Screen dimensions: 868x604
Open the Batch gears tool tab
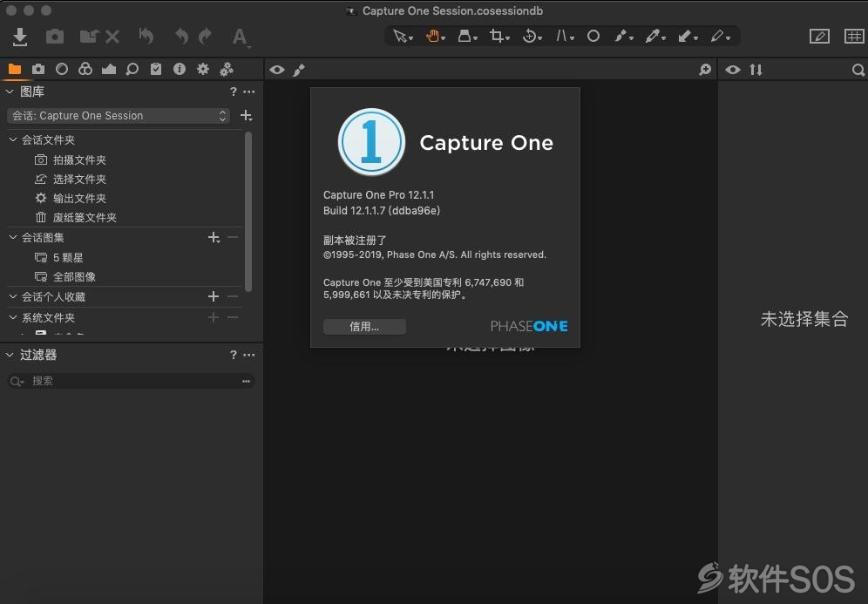(227, 69)
